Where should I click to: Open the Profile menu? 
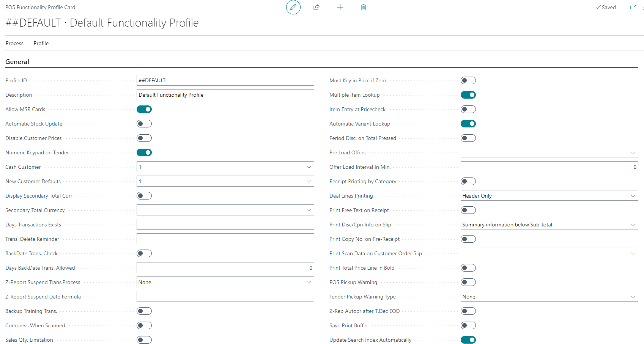[x=41, y=43]
